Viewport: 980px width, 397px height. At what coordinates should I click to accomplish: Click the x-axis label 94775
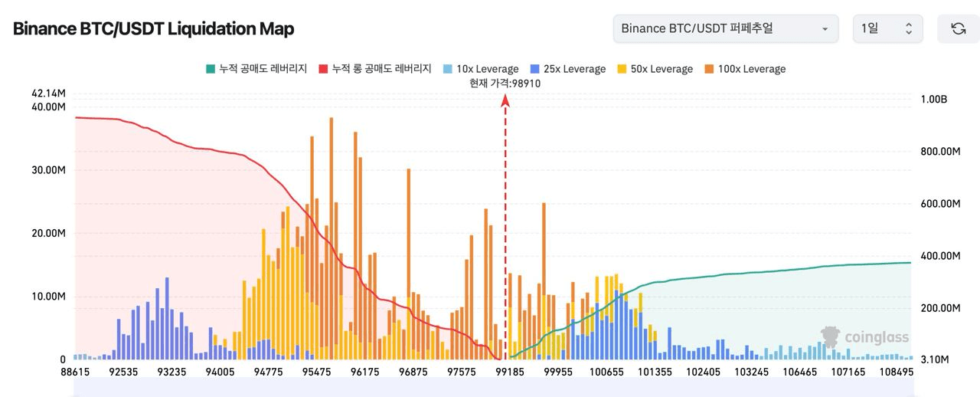[x=268, y=372]
